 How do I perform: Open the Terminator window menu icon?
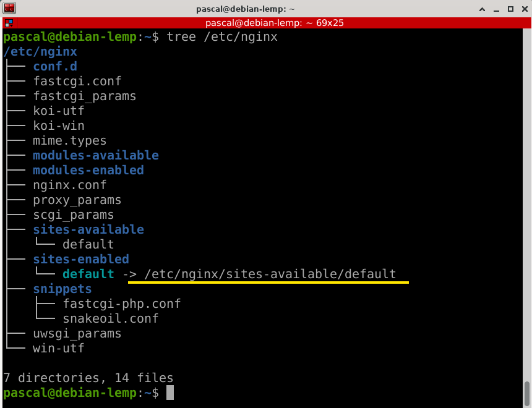point(9,8)
